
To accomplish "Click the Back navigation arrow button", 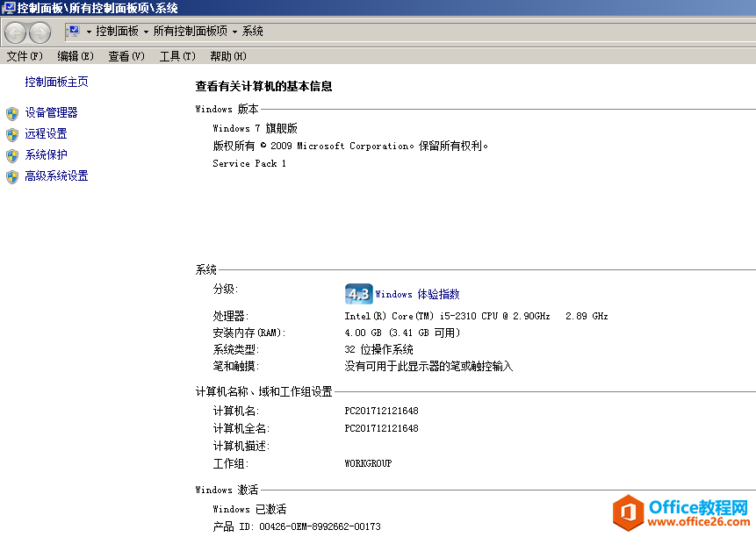I will [16, 32].
